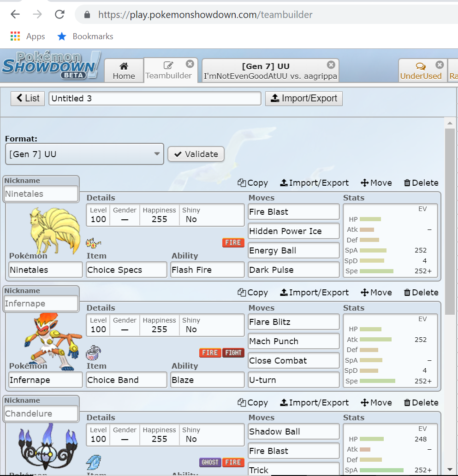The width and height of the screenshot is (458, 476).
Task: Open the Format dropdown showing Gen 7 UU
Action: point(84,154)
